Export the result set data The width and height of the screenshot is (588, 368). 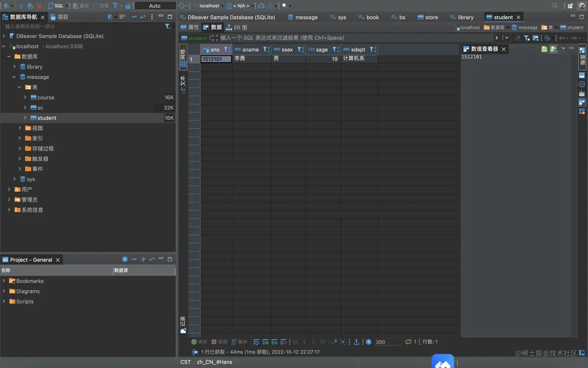pos(357,342)
